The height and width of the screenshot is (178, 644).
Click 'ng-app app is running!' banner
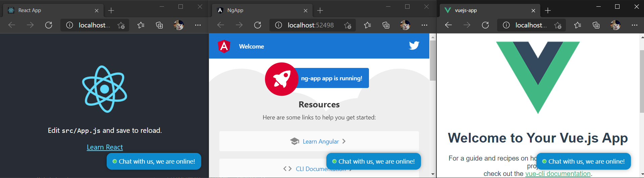pyautogui.click(x=331, y=78)
